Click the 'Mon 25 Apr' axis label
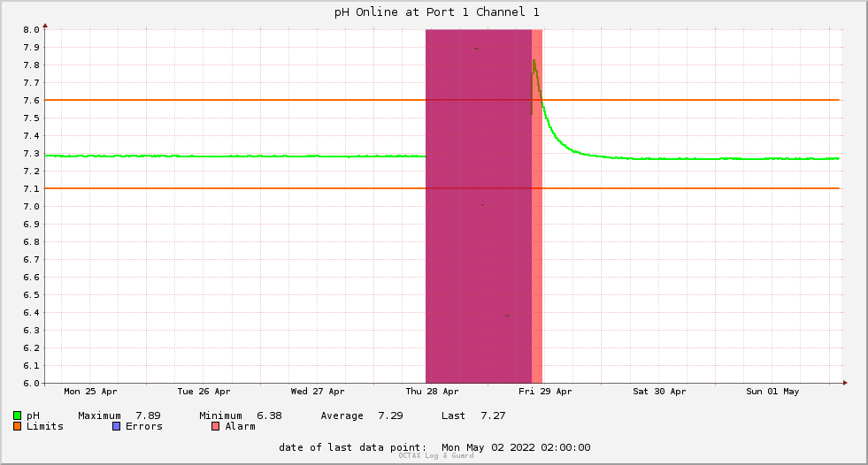868x465 pixels. pos(90,392)
